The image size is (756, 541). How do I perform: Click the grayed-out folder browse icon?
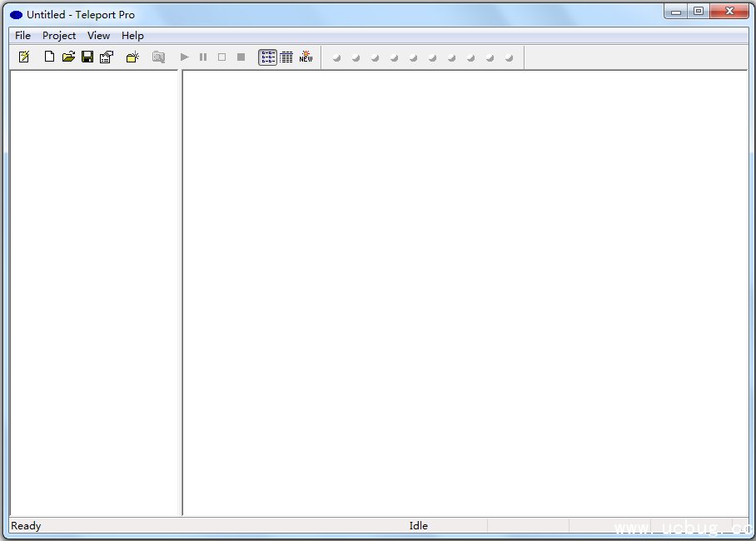(x=158, y=57)
